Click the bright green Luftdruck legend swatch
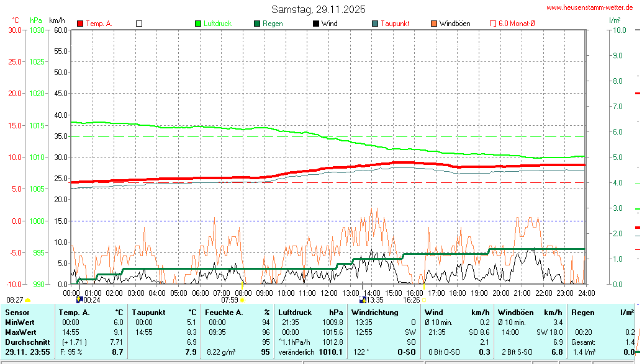Viewport: 642px width, 364px height. pyautogui.click(x=198, y=24)
